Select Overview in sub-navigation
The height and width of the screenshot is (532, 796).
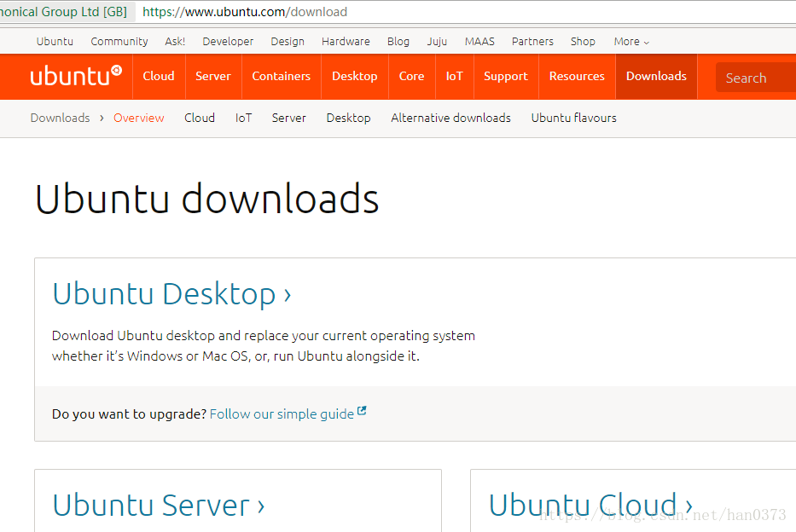[x=138, y=118]
